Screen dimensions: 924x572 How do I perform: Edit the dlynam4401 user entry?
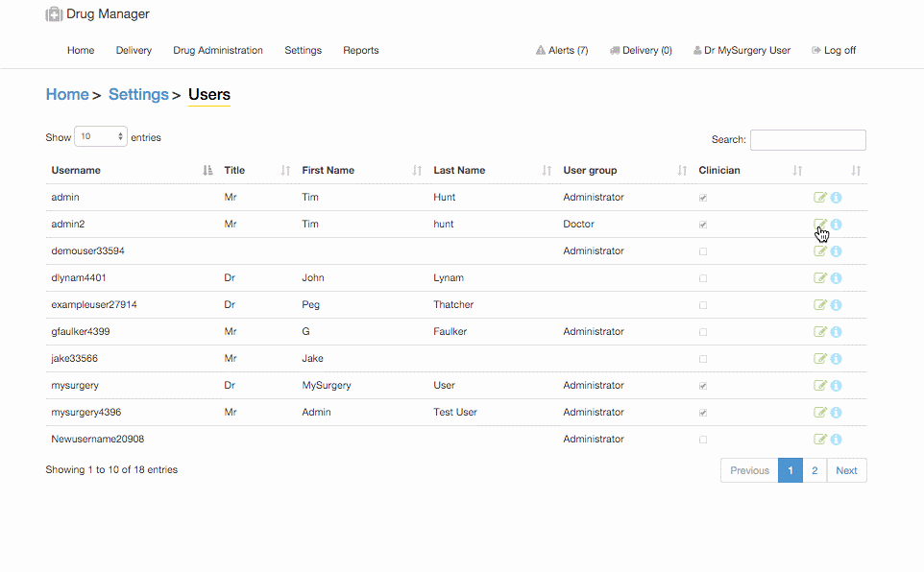820,278
